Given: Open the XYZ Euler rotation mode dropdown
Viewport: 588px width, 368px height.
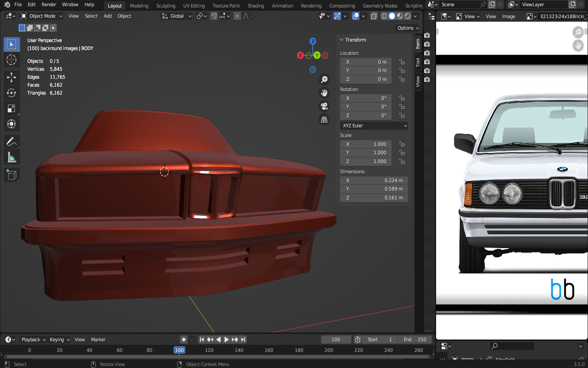Looking at the screenshot, I should (x=374, y=126).
